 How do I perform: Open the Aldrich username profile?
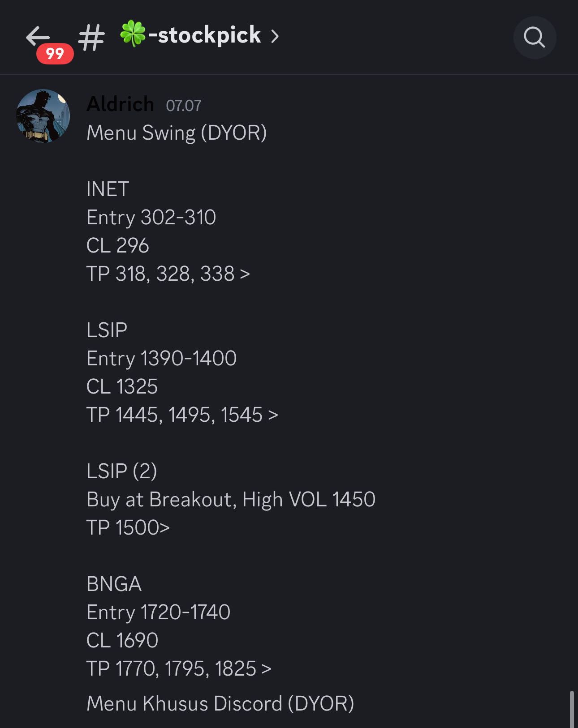click(x=120, y=104)
